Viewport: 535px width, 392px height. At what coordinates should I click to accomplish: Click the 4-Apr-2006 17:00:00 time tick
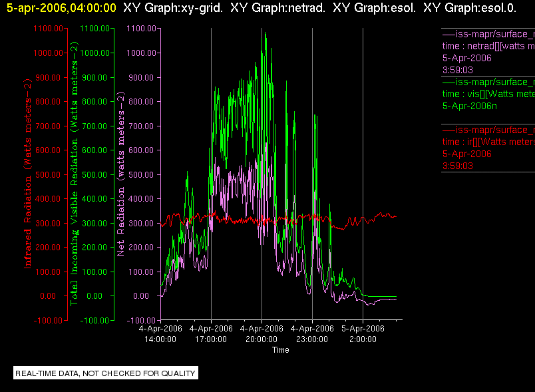click(211, 333)
